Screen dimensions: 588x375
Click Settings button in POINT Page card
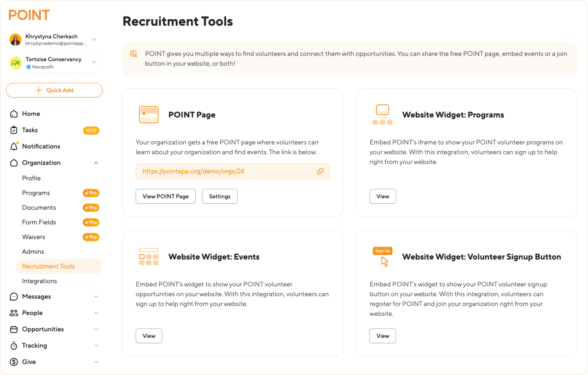coord(219,196)
